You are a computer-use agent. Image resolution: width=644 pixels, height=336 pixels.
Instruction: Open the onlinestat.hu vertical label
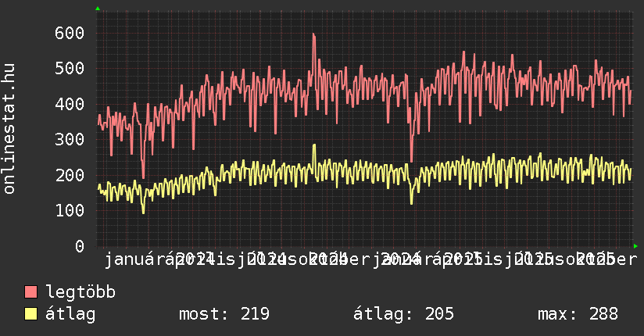[9, 129]
